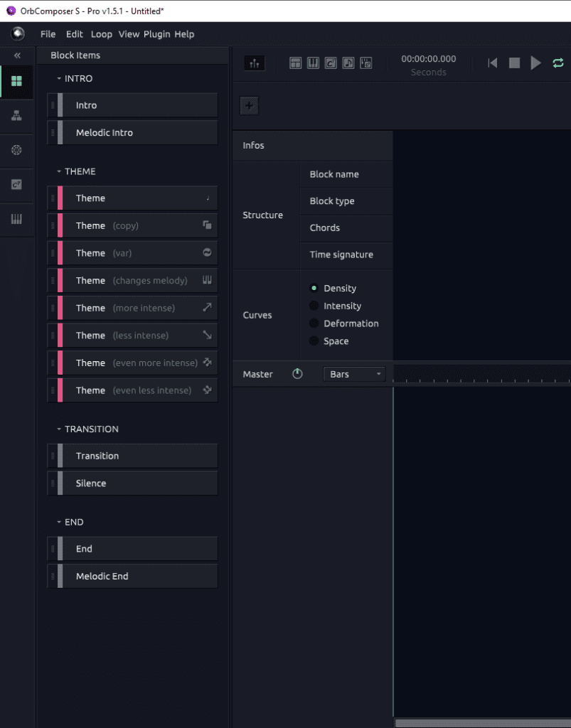Collapse the left sidebar with double-arrow button
Image resolution: width=571 pixels, height=728 pixels.
[x=17, y=55]
